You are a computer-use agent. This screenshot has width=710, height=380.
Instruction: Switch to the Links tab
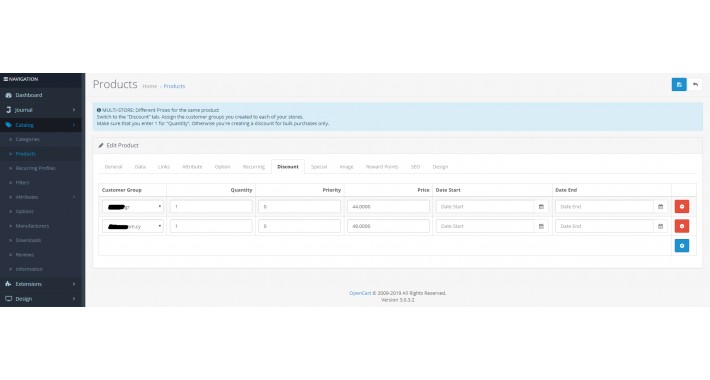click(163, 167)
